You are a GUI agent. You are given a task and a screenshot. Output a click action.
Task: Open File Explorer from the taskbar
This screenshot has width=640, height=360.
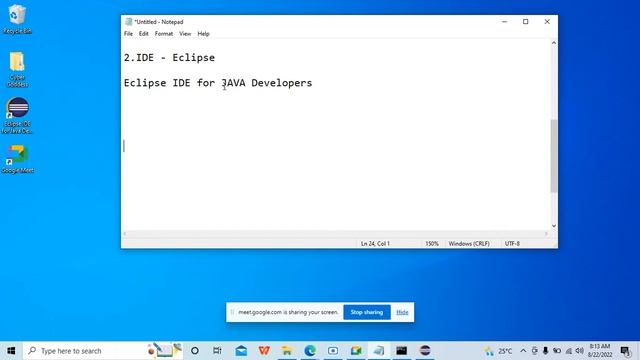[287, 351]
